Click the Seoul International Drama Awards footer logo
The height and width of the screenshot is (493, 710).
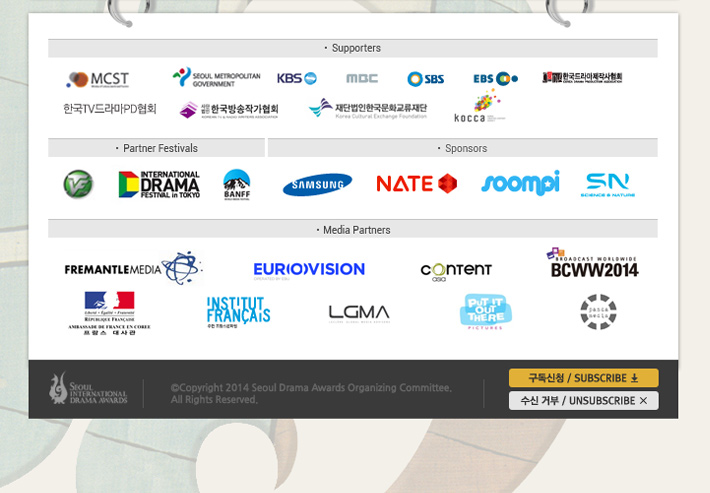88,388
